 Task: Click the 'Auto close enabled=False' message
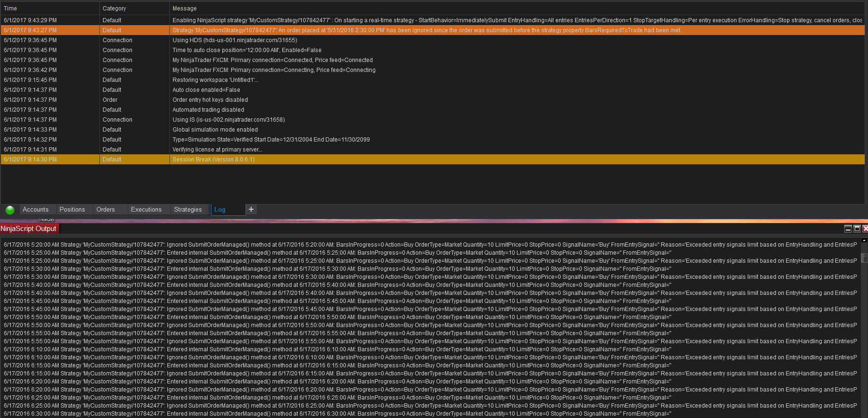206,90
